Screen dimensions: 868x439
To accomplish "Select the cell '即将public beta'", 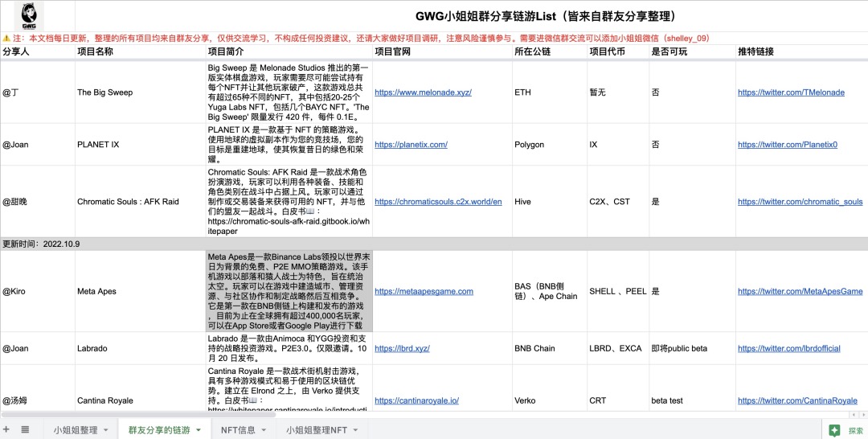I will point(692,348).
